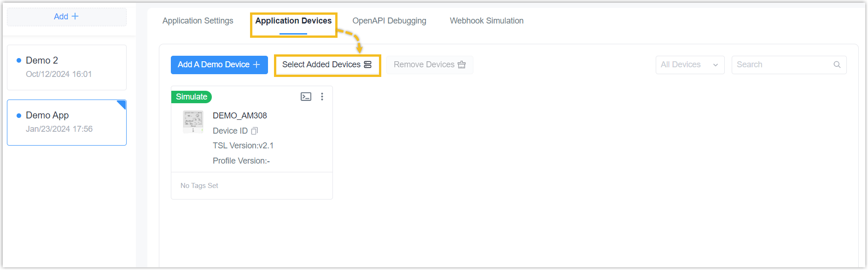Focus the Search input field
The height and width of the screenshot is (270, 868).
789,65
